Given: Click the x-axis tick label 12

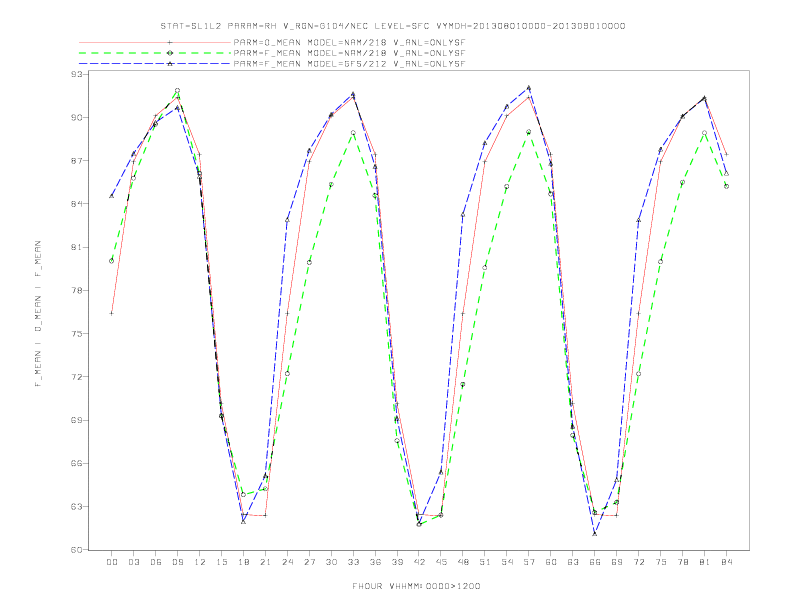Looking at the screenshot, I should point(200,562).
